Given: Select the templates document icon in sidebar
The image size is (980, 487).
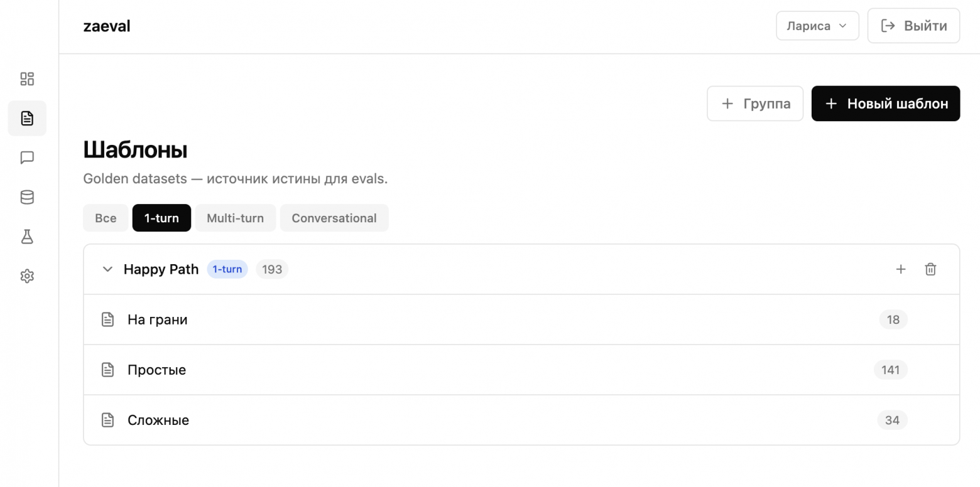Looking at the screenshot, I should 27,118.
